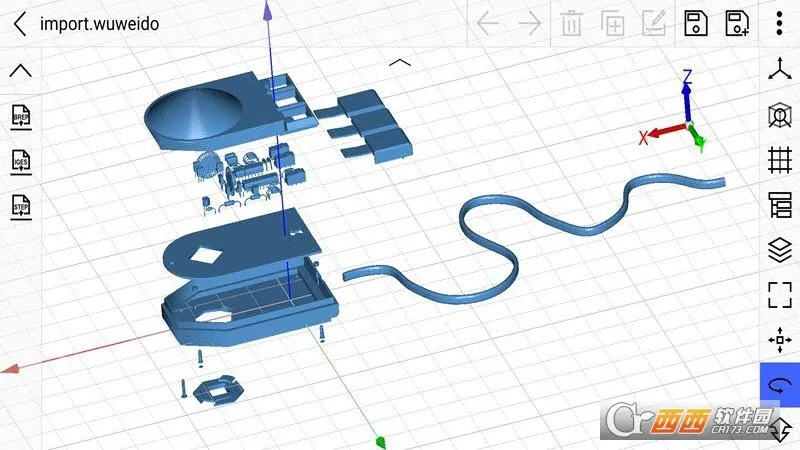
Task: Export as STEP file
Action: (21, 207)
